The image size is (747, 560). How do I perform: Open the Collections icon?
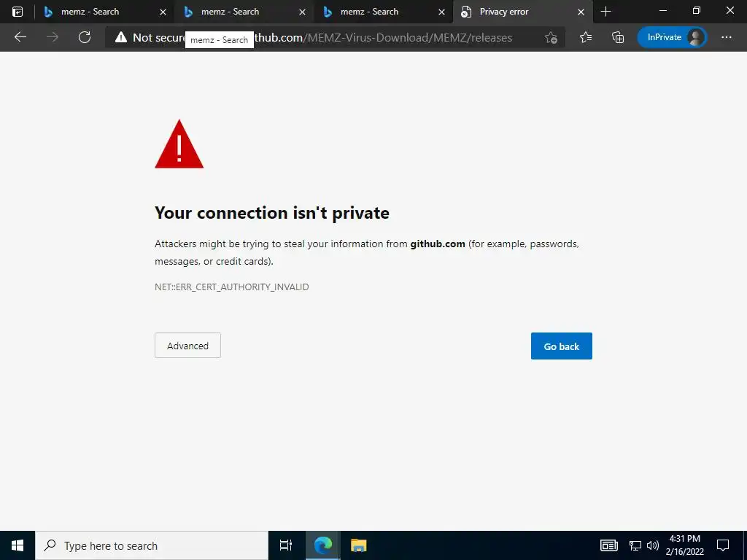(x=618, y=37)
